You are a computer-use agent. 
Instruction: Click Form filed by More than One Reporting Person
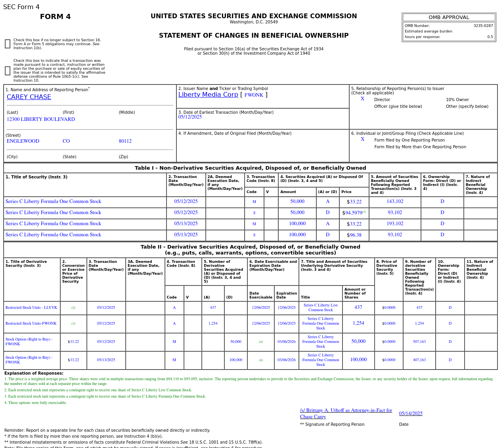tap(420, 147)
